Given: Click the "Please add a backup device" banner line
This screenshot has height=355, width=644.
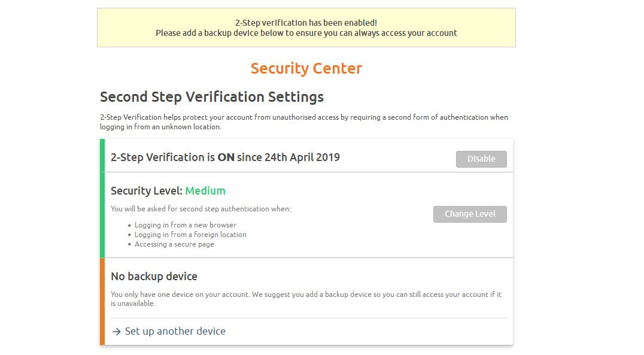Looking at the screenshot, I should tap(306, 33).
